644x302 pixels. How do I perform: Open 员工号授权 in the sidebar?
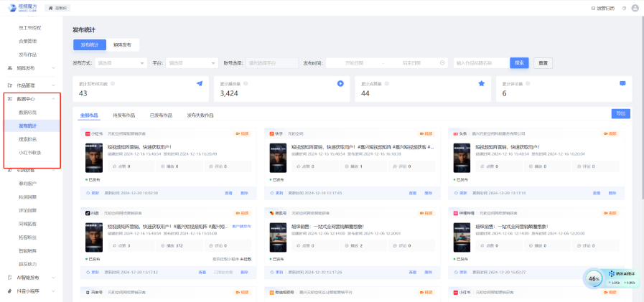point(30,28)
